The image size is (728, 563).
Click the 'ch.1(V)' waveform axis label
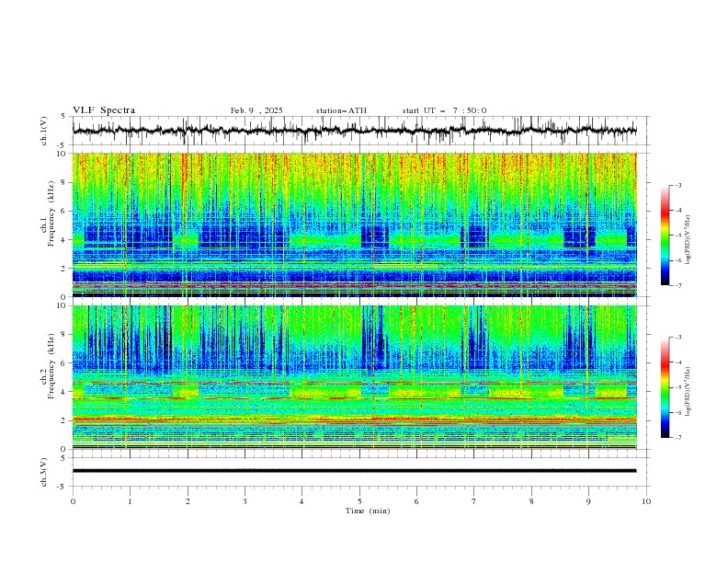44,131
